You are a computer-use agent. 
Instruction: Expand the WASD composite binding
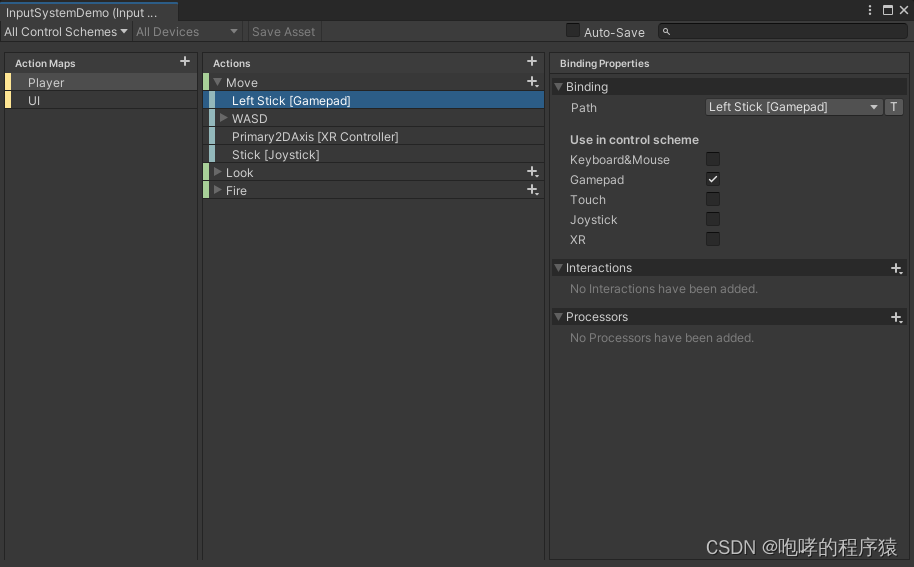(x=223, y=118)
